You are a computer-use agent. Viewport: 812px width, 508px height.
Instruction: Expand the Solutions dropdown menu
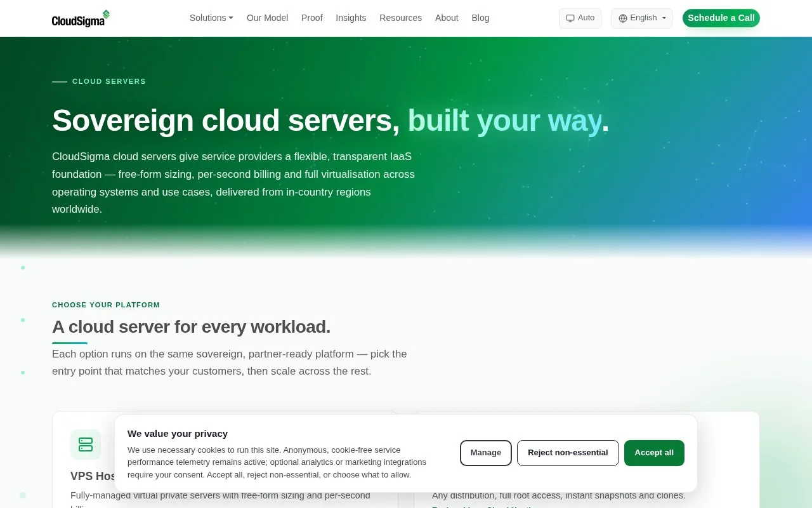pos(211,18)
